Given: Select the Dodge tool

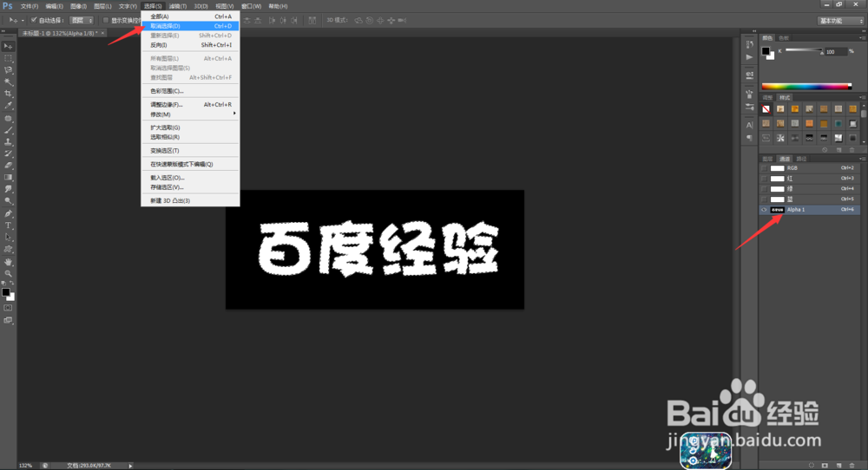Looking at the screenshot, I should (9, 200).
